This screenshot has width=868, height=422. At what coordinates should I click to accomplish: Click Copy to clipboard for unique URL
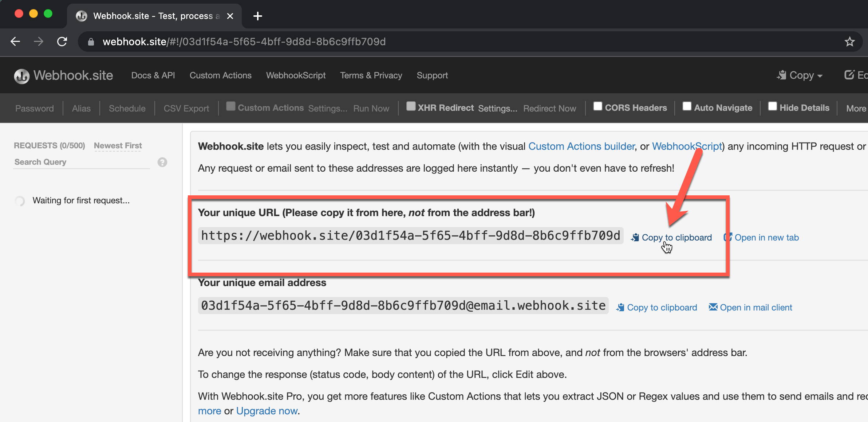coord(676,238)
